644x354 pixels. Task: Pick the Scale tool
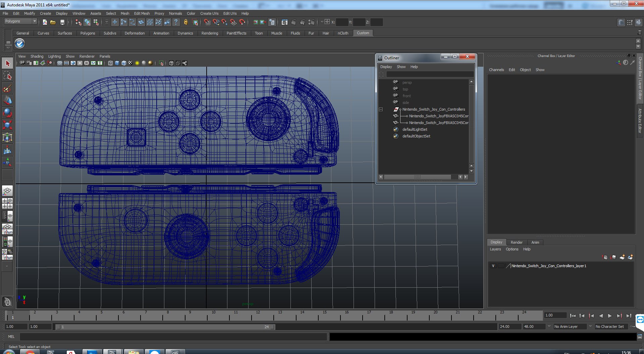coord(7,125)
